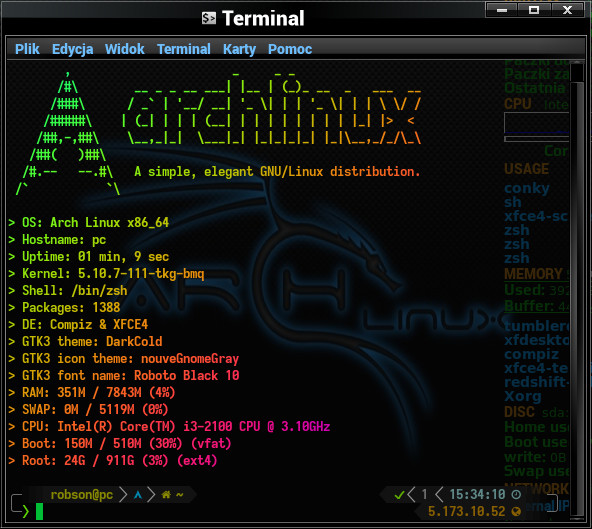The width and height of the screenshot is (592, 529).
Task: Click the home folder icon in the prompt
Action: pyautogui.click(x=166, y=495)
